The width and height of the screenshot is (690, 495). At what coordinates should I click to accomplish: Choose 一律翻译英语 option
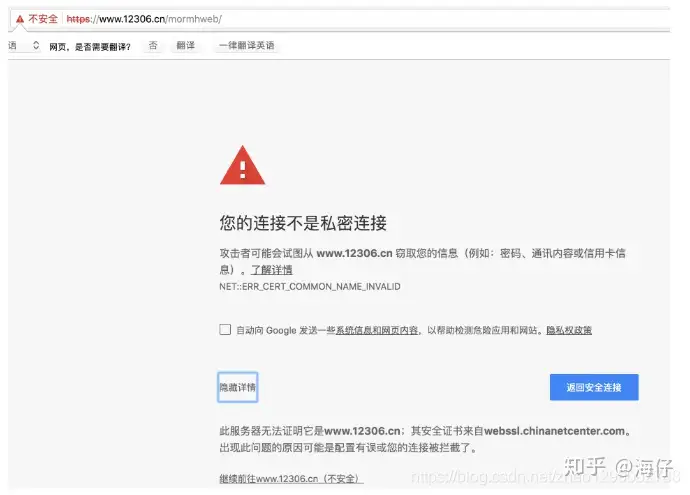[x=246, y=45]
